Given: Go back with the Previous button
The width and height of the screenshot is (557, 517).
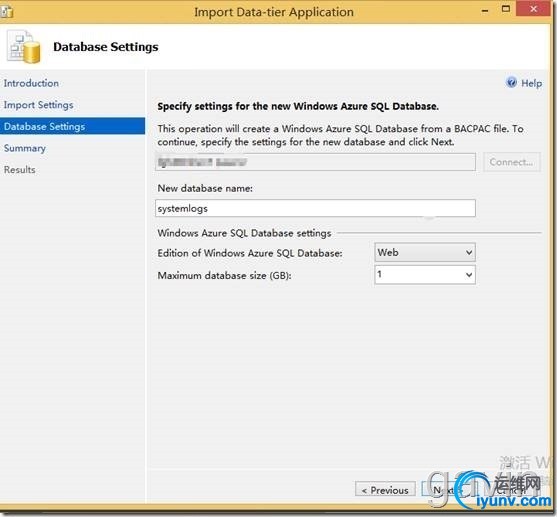Looking at the screenshot, I should tap(385, 490).
